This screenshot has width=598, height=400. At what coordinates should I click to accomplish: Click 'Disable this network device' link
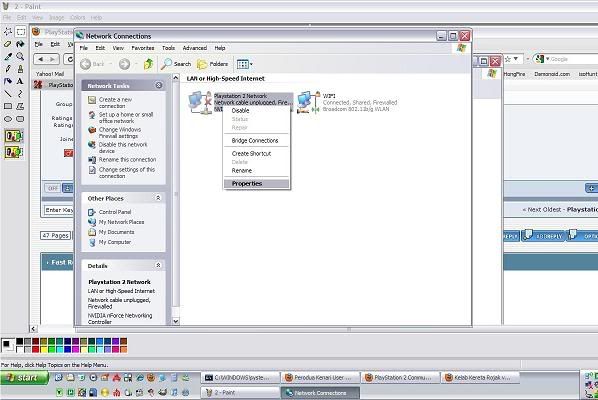click(123, 148)
